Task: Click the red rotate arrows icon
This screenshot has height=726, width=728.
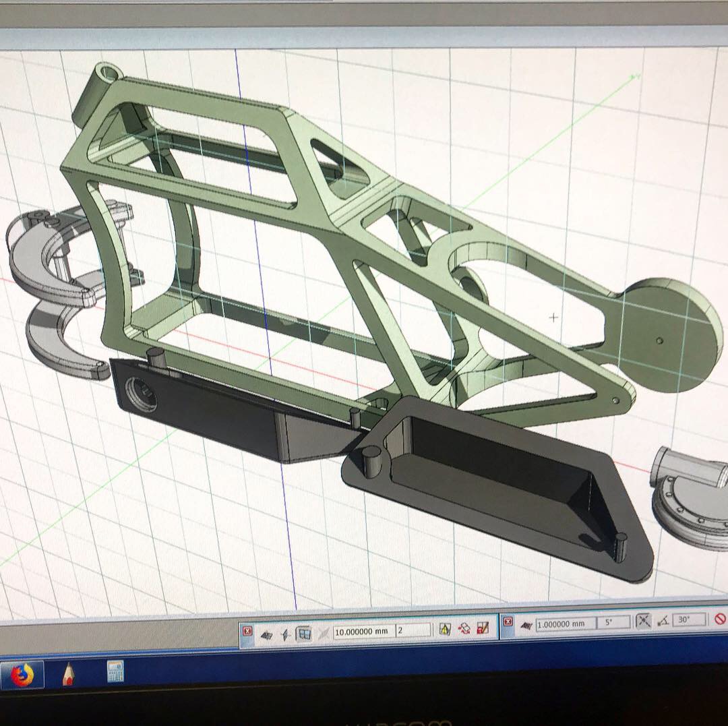Action: tap(464, 628)
